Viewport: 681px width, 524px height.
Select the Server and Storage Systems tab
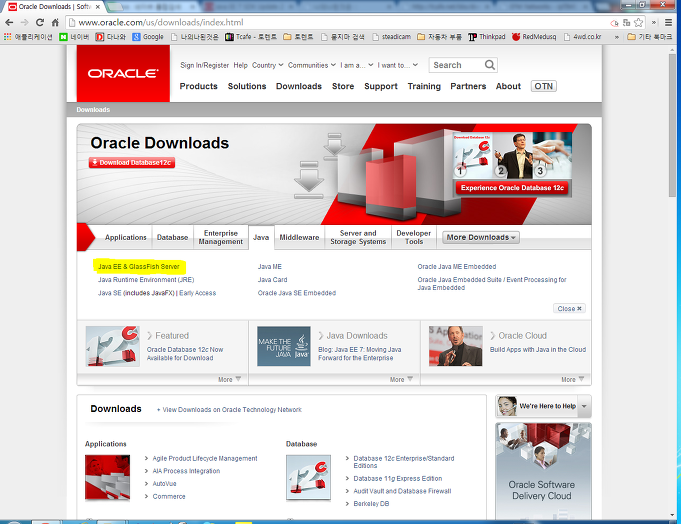click(x=358, y=237)
